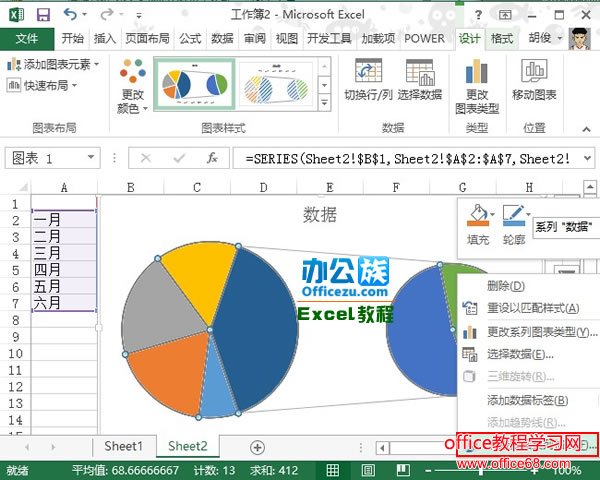Switch to Page Layout view in status bar
The image size is (600, 480).
(x=368, y=470)
